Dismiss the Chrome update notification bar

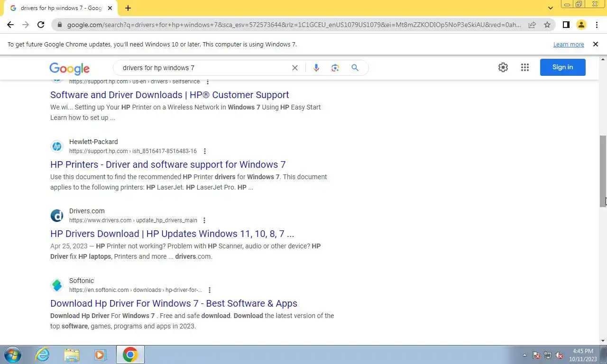click(x=596, y=44)
